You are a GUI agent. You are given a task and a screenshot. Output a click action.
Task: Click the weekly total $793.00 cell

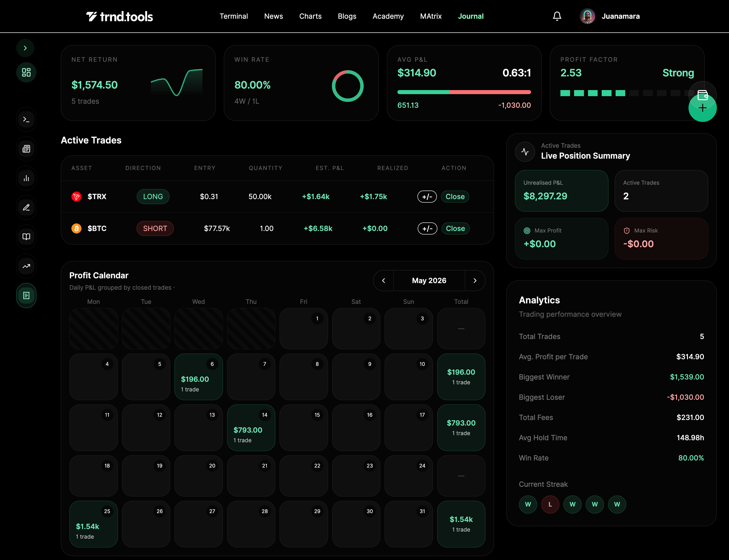pyautogui.click(x=461, y=428)
